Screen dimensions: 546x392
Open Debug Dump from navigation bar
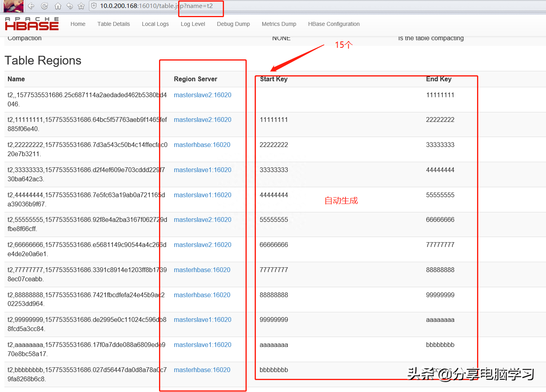233,24
